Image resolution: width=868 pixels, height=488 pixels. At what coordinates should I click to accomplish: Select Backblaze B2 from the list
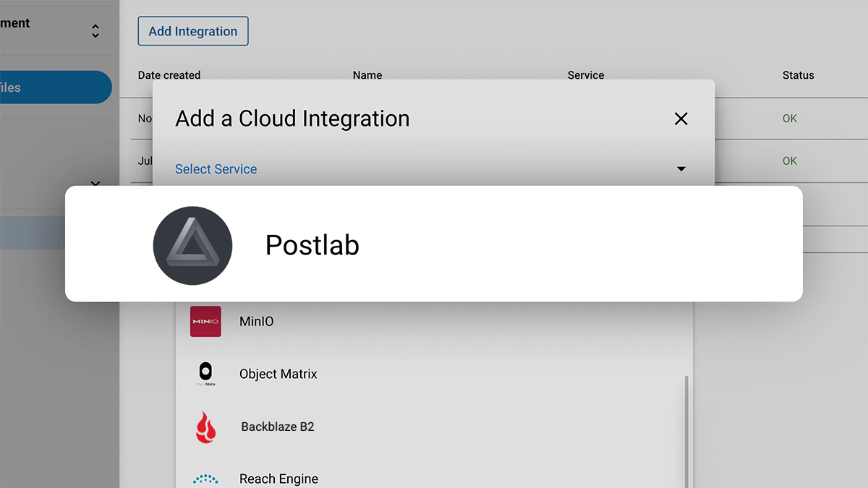point(277,427)
